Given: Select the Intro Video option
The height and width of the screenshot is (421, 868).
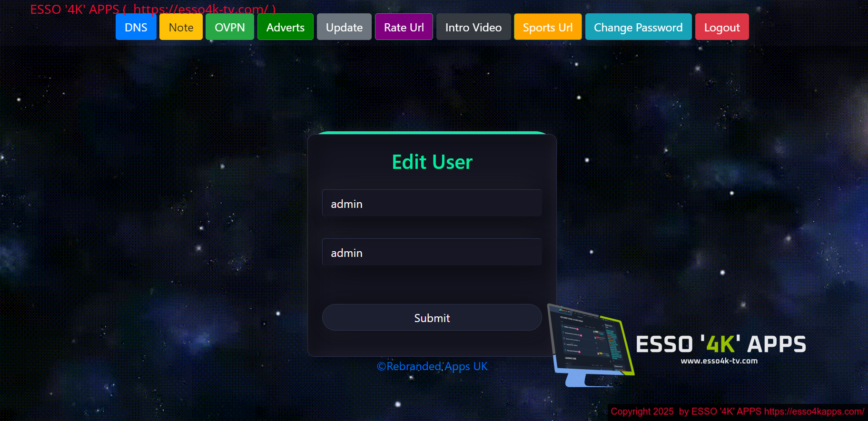Looking at the screenshot, I should point(473,27).
